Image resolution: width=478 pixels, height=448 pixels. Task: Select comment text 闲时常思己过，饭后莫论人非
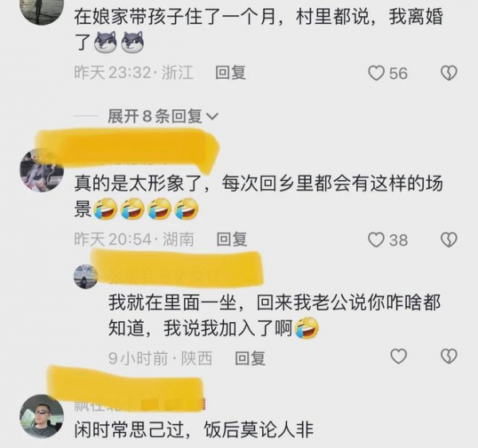(x=194, y=430)
